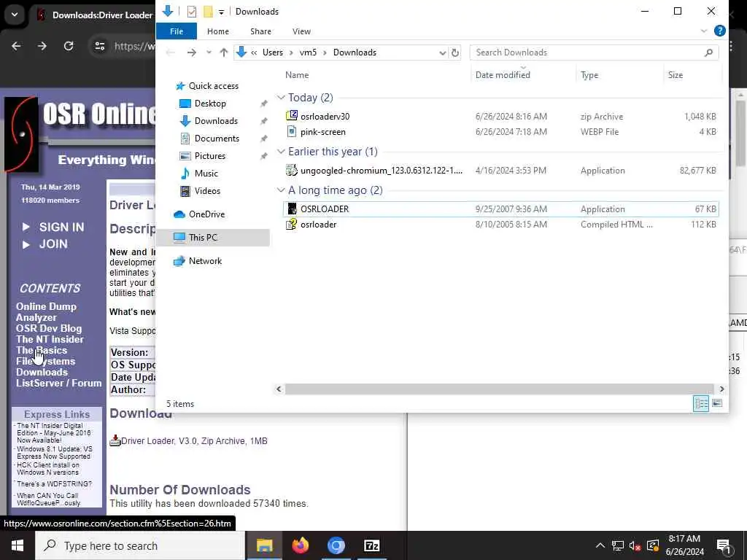
Task: Select OneDrive in navigation pane
Action: point(206,214)
